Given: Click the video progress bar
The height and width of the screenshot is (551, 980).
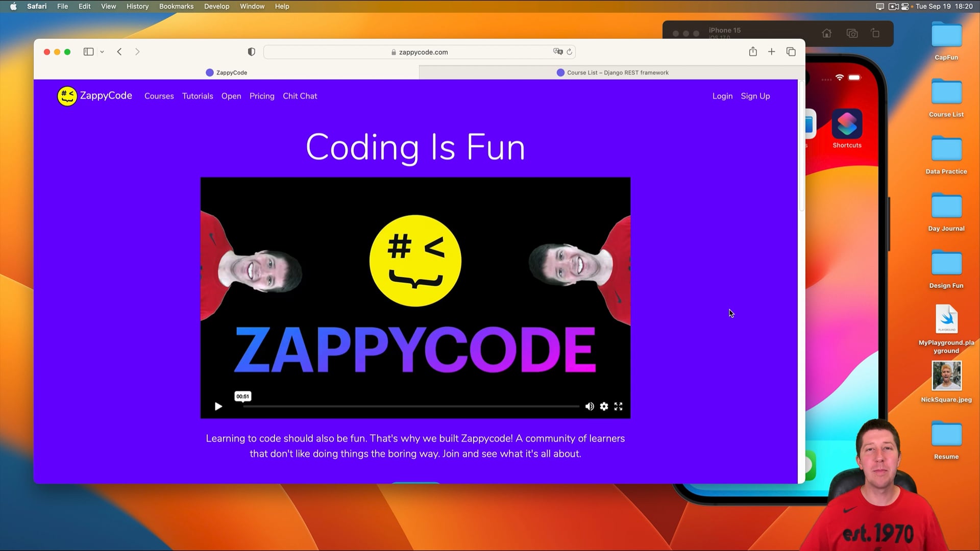Looking at the screenshot, I should click(x=411, y=407).
